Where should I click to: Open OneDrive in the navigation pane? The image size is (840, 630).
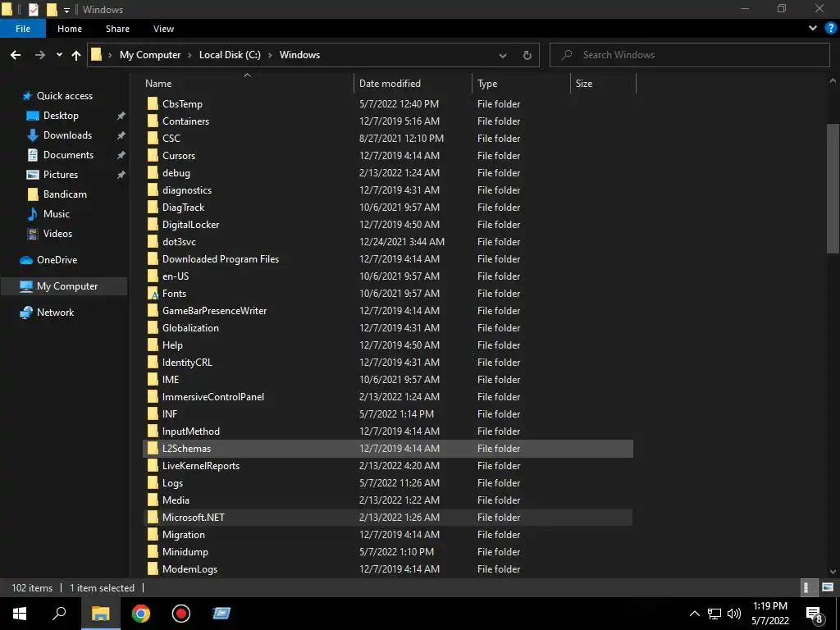click(57, 260)
